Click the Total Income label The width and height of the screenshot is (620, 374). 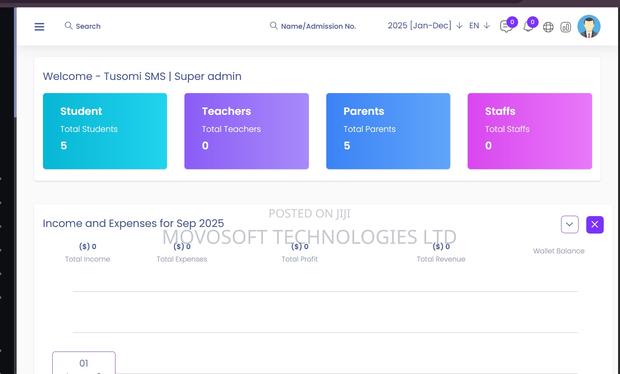coord(87,259)
